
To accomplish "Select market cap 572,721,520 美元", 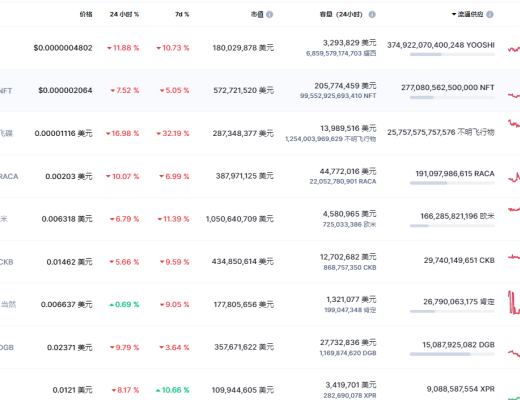I will (x=244, y=90).
